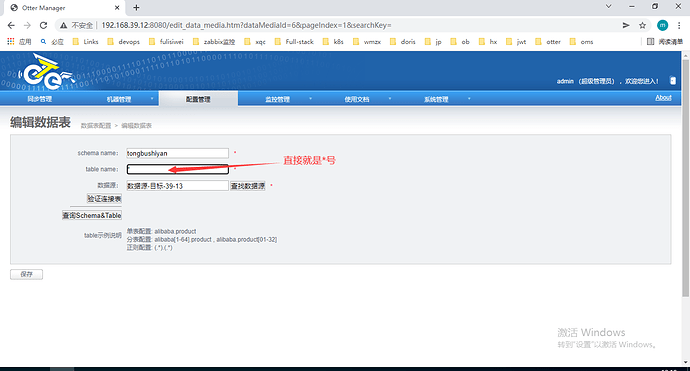Click the logout icon beside admin welcome
Screen dimensions: 690x371
pos(672,81)
